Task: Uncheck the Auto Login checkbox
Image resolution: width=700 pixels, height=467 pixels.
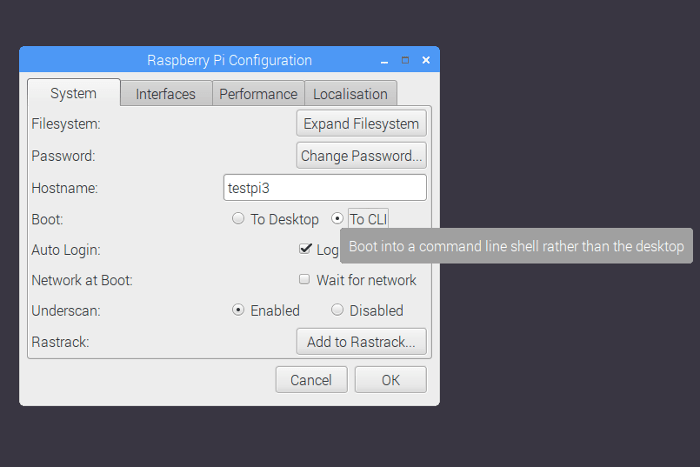Action: pyautogui.click(x=306, y=249)
